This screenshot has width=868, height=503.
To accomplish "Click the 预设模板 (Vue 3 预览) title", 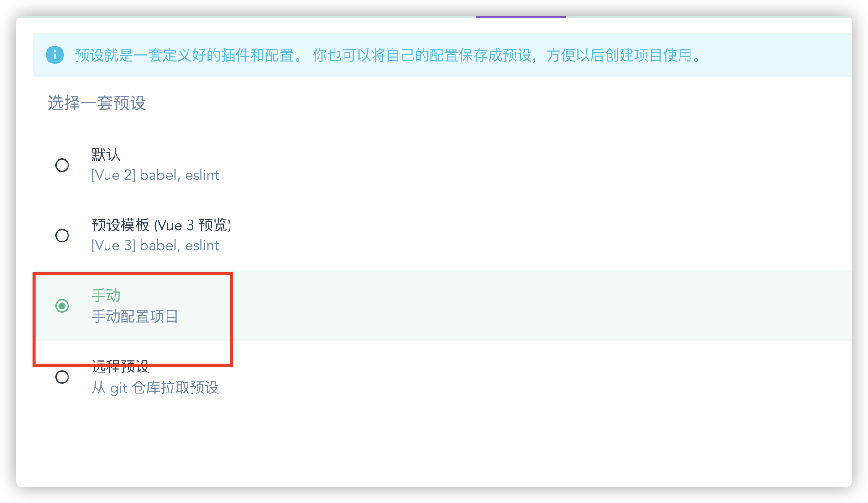I will coord(162,225).
